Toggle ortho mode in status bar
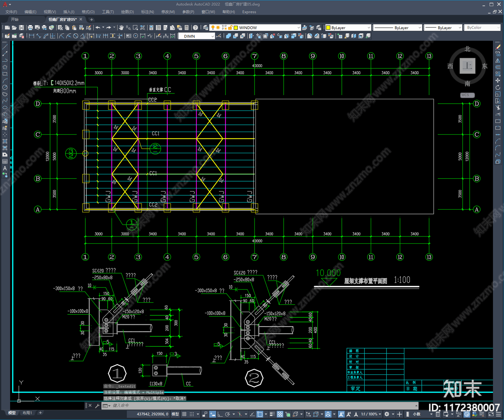The width and height of the screenshot is (504, 420). click(x=220, y=414)
